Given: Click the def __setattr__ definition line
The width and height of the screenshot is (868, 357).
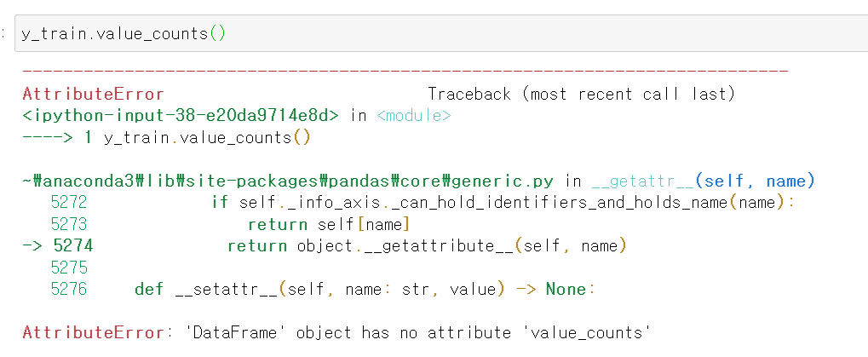Looking at the screenshot, I should tap(365, 290).
